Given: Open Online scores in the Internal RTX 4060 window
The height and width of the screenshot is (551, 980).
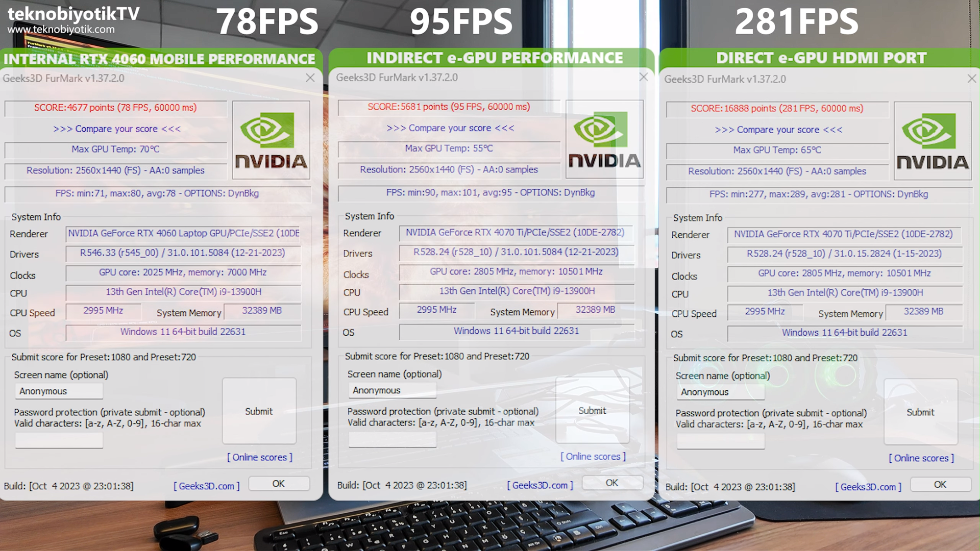Looking at the screenshot, I should [260, 457].
